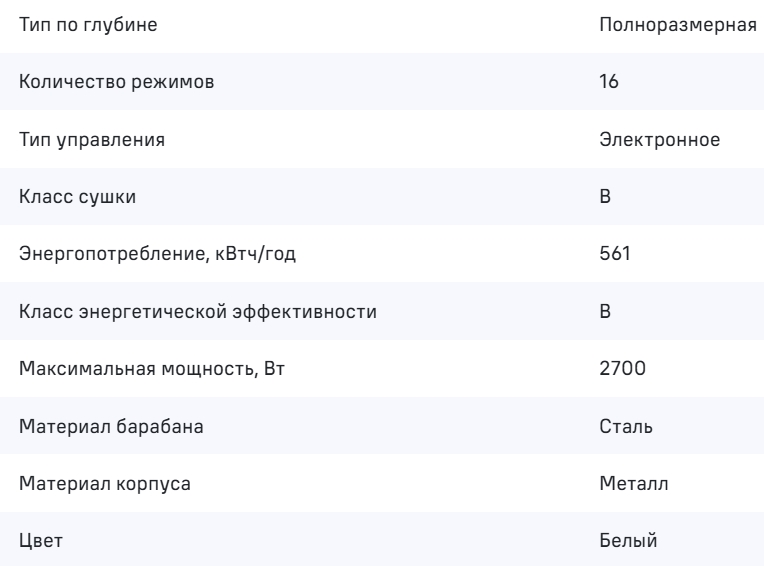
Task: Click the 'Тип по глубине' label
Action: click(x=73, y=25)
